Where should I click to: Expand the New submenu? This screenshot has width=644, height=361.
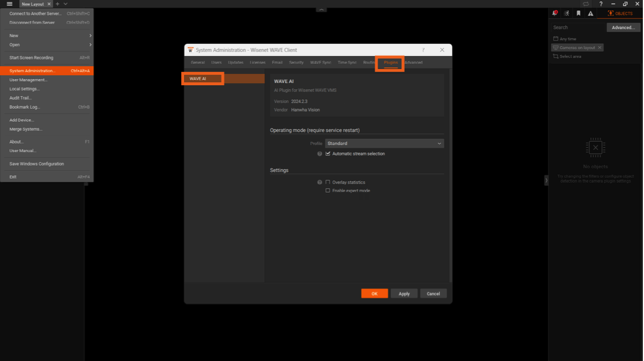[x=47, y=36]
